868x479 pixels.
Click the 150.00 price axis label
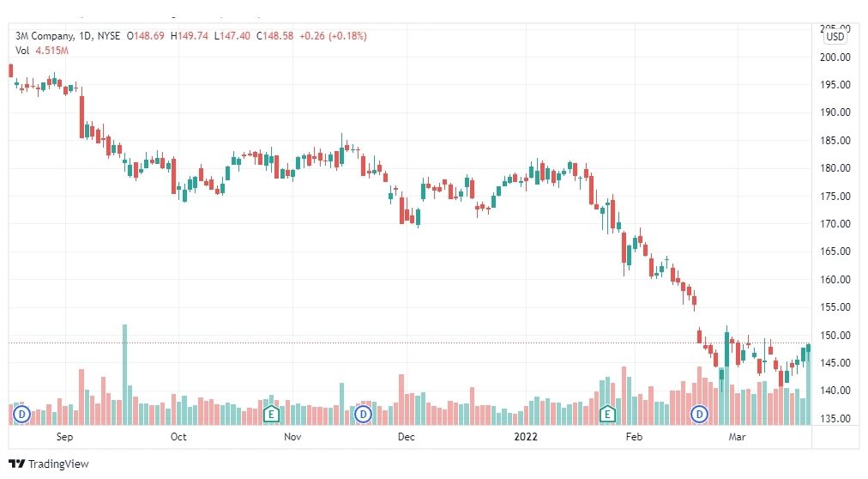point(835,335)
